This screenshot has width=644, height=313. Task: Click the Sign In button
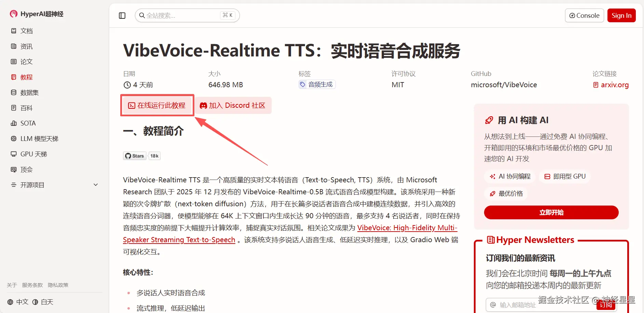click(x=621, y=15)
